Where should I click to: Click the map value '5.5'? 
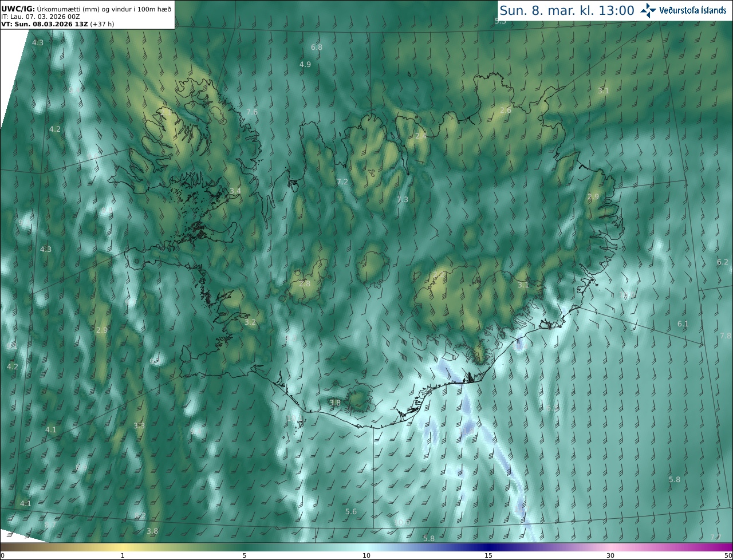point(501,21)
